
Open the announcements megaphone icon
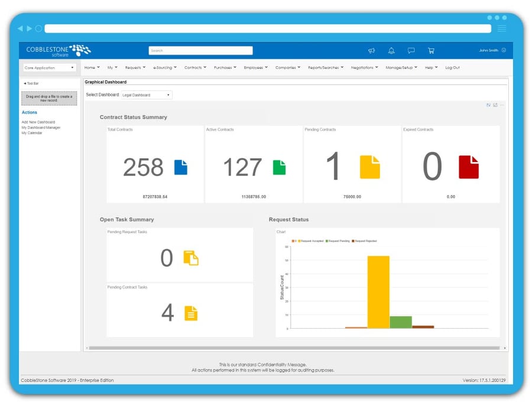[371, 50]
